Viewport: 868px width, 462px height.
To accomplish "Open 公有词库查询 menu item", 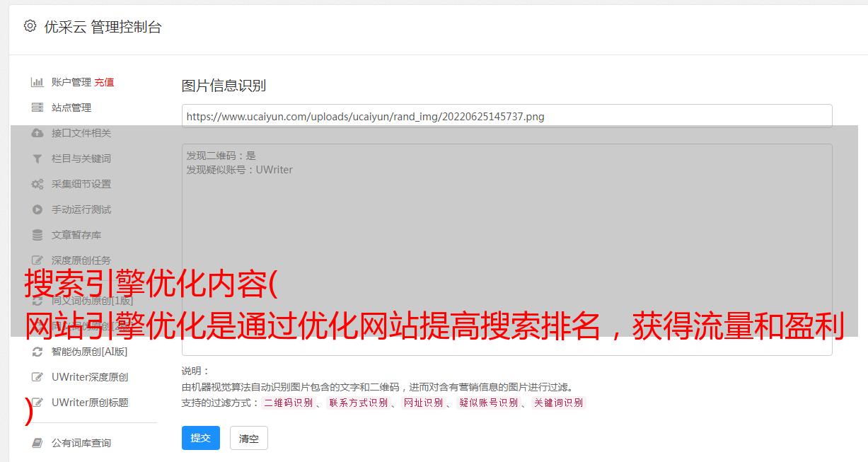I will [x=81, y=443].
